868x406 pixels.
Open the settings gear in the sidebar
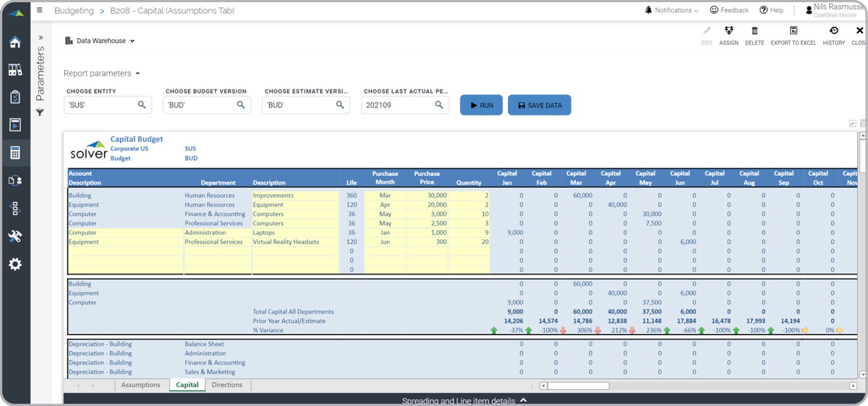click(x=15, y=264)
